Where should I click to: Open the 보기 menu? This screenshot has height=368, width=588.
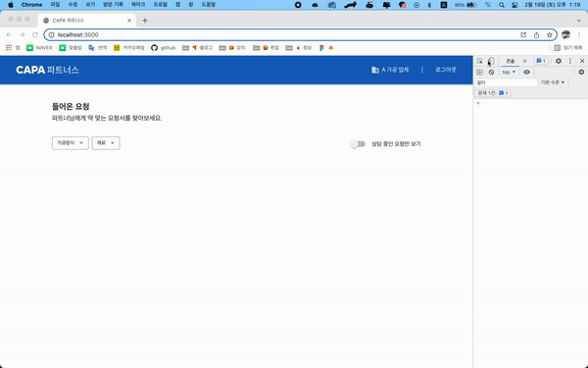click(x=90, y=5)
